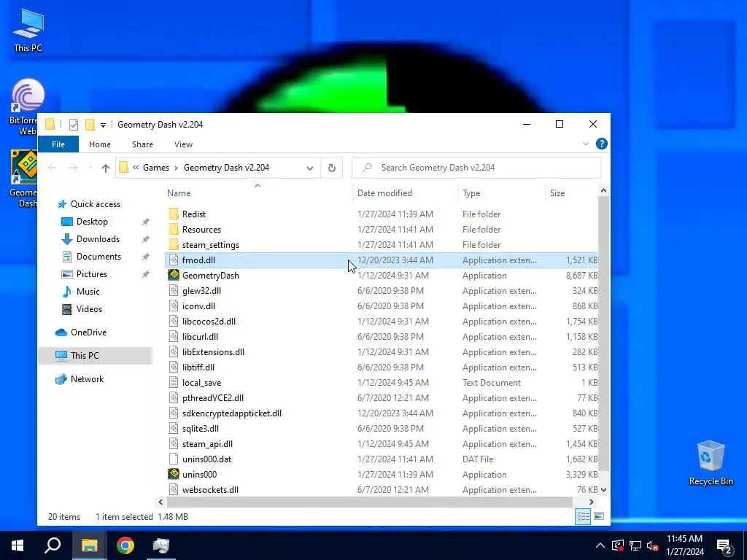This screenshot has width=747, height=560.
Task: Switch to large icons view
Action: [x=599, y=516]
